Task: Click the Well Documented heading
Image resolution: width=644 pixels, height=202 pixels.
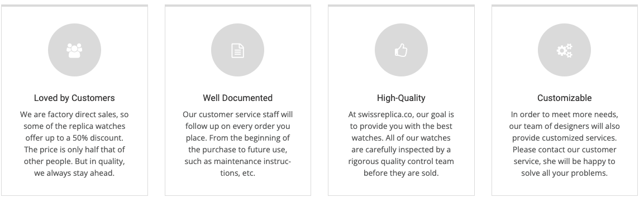Action: (x=237, y=98)
